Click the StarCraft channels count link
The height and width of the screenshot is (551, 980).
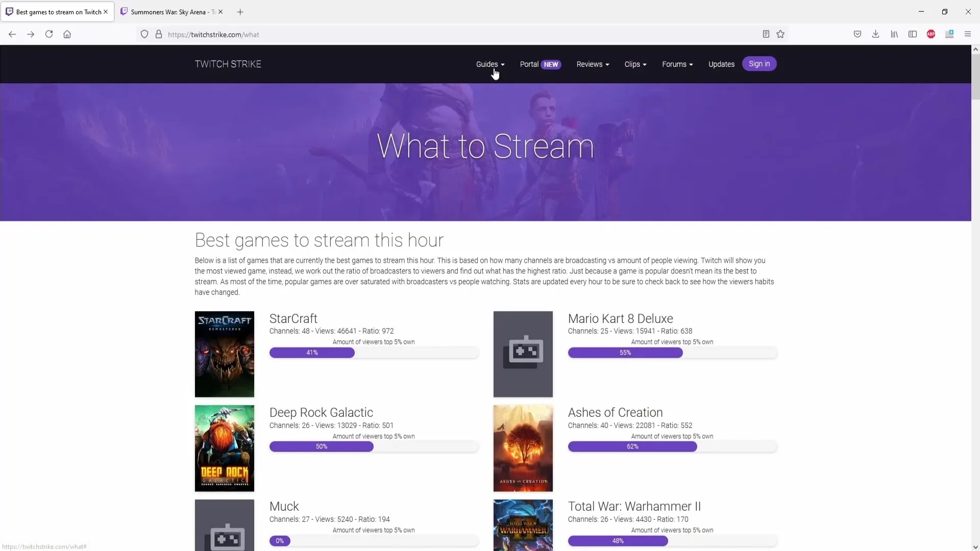[x=289, y=331]
